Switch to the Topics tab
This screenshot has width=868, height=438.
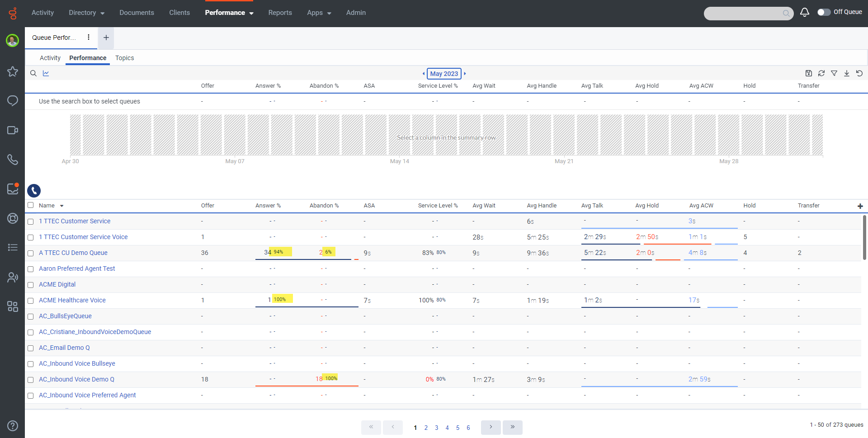(124, 58)
